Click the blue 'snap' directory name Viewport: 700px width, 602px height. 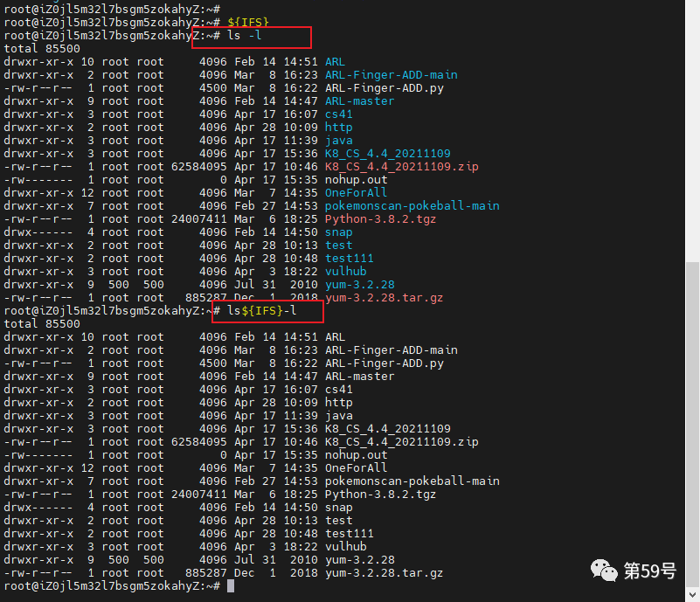click(339, 232)
